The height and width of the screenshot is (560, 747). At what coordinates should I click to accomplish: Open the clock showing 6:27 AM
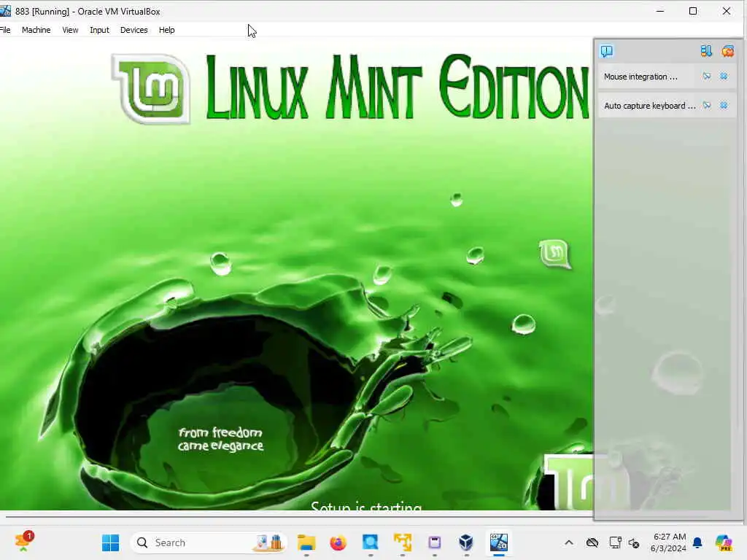coord(669,542)
